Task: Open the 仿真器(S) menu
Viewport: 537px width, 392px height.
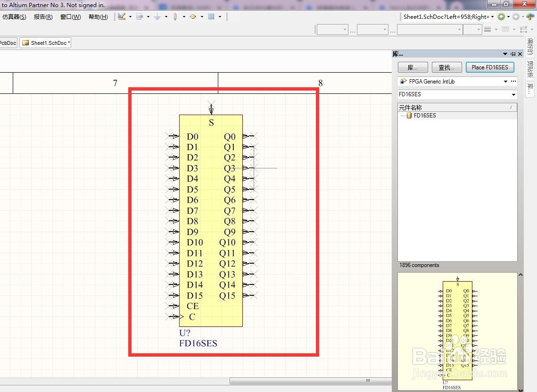Action: point(14,17)
